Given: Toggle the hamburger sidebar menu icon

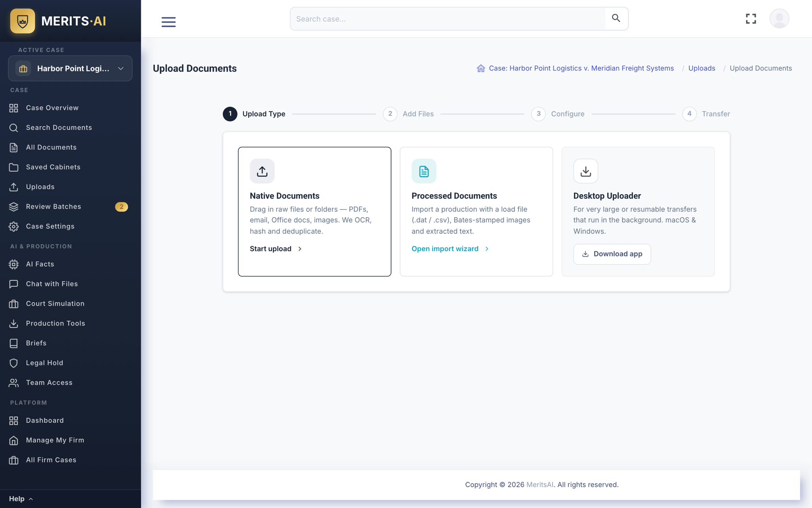Looking at the screenshot, I should pyautogui.click(x=169, y=22).
